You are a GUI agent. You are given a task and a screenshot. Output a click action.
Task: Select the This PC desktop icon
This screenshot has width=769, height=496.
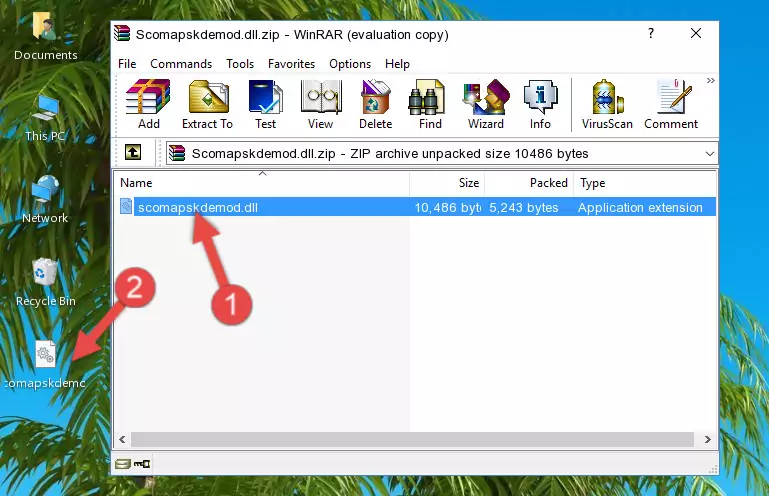point(45,118)
